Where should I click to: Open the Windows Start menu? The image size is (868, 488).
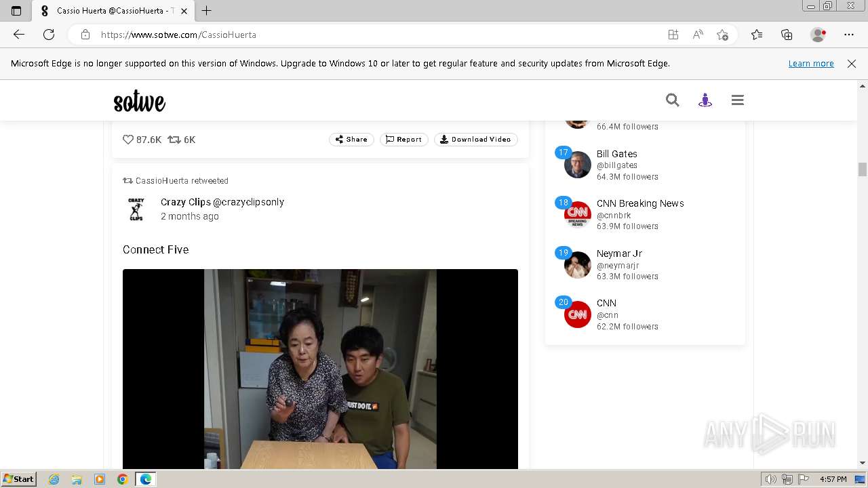(x=18, y=479)
